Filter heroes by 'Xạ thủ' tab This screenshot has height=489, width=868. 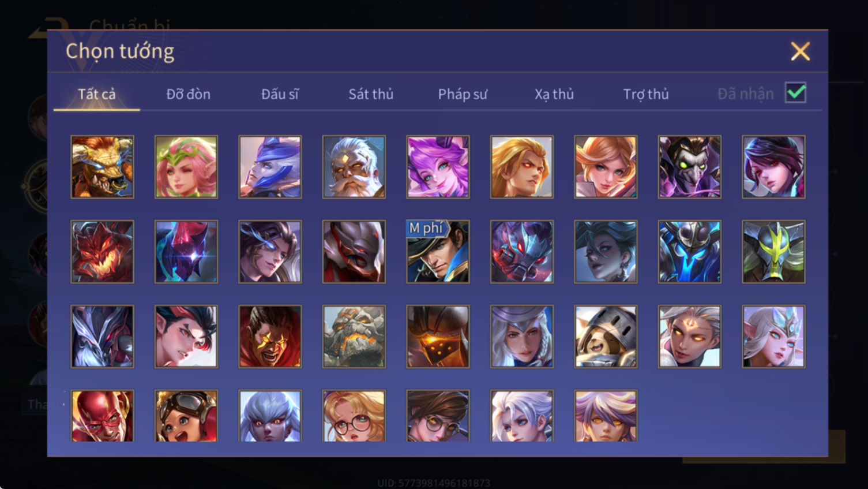554,94
